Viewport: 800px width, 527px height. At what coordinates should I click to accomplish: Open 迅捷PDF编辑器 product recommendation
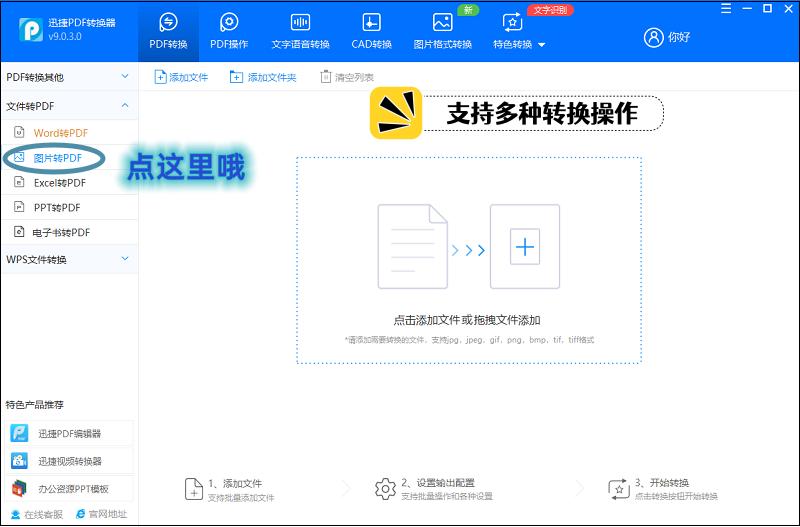70,434
